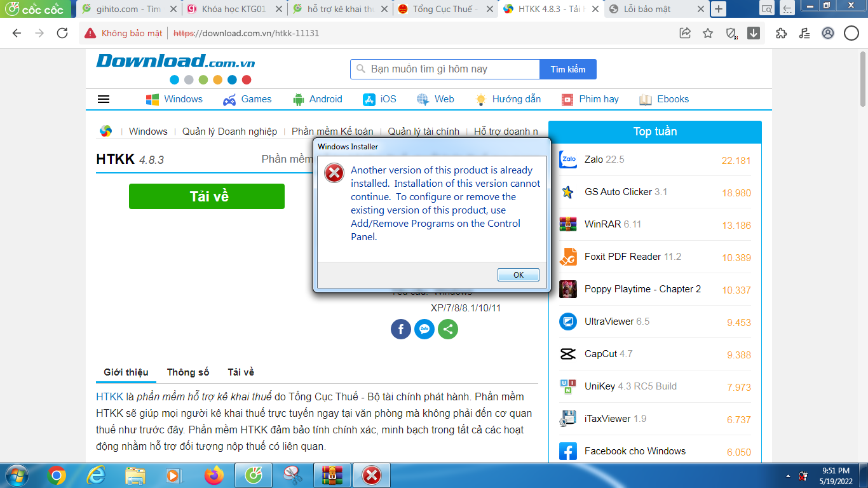The image size is (868, 488).
Task: Open the extensions puzzle icon
Action: tap(782, 33)
